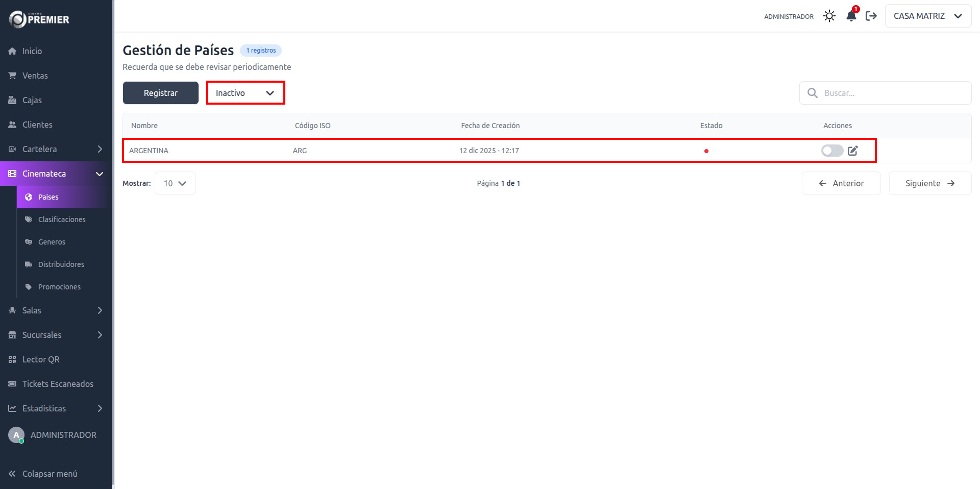Click the Buscar search field

[893, 93]
